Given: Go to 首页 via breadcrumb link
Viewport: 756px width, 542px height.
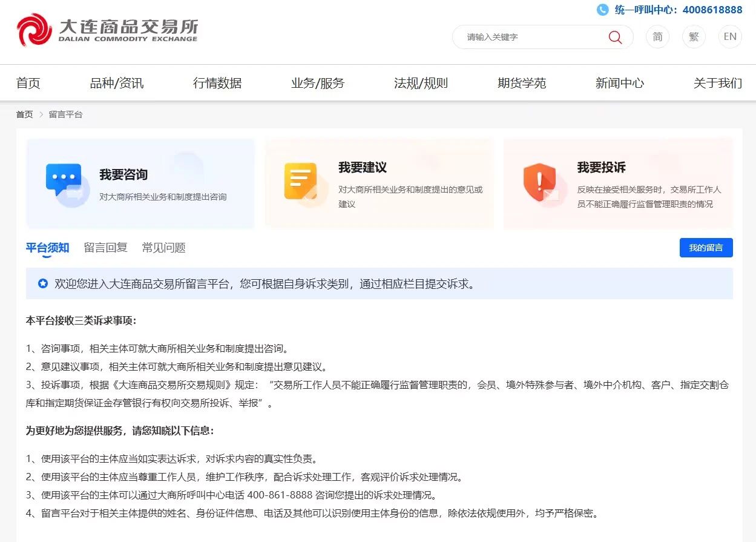Looking at the screenshot, I should click(x=24, y=114).
